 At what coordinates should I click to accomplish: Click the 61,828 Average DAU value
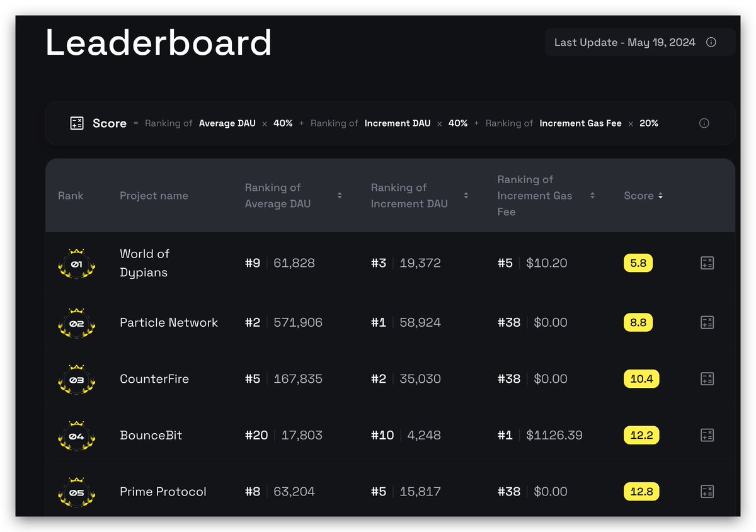coord(294,263)
